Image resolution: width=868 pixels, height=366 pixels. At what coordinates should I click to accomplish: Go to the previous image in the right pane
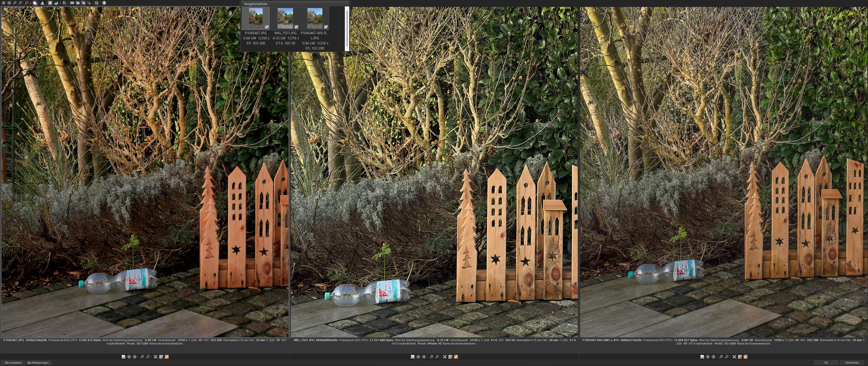click(x=708, y=357)
